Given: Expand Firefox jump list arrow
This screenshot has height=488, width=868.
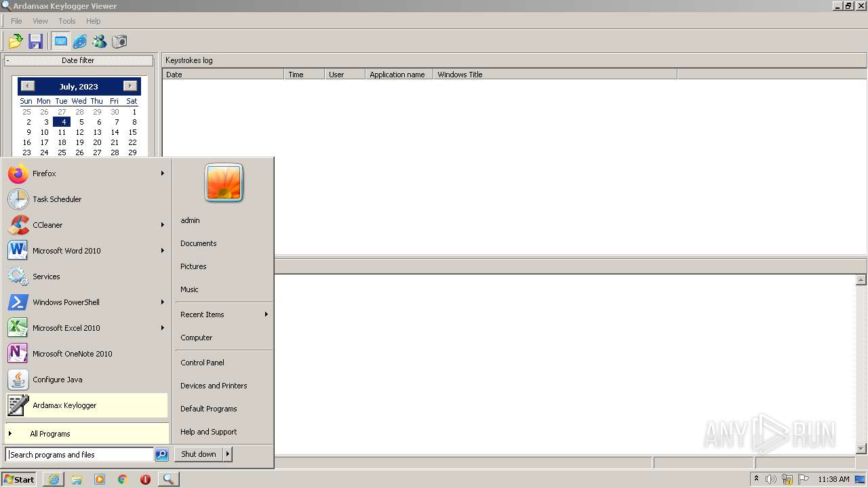Looking at the screenshot, I should click(163, 174).
